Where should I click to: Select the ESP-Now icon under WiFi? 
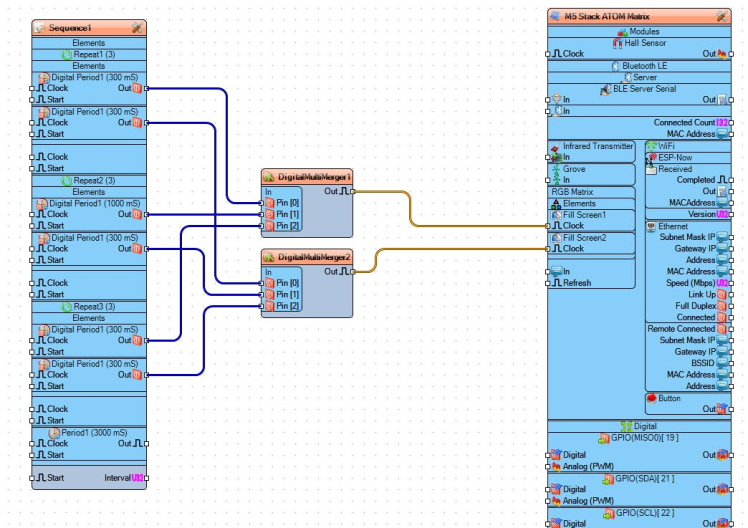pyautogui.click(x=652, y=158)
